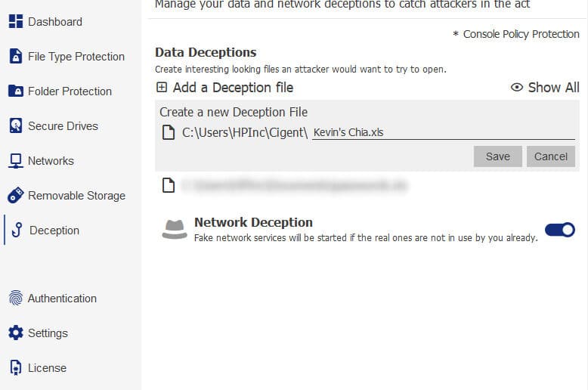Click the Network Deception hat icon

click(x=175, y=229)
